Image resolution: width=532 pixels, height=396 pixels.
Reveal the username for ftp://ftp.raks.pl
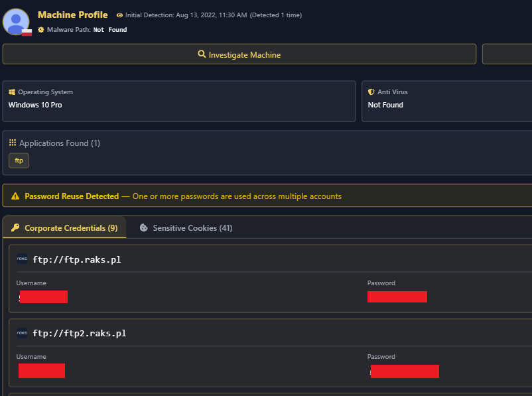(43, 297)
